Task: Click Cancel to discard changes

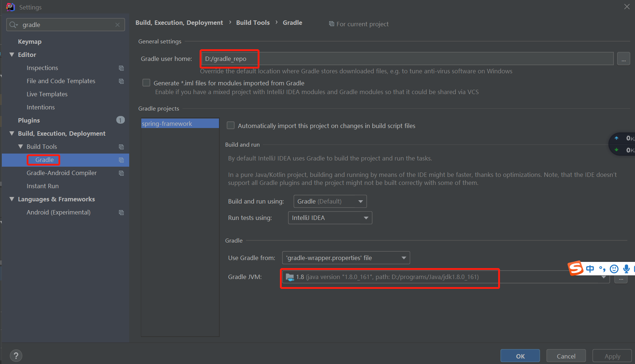Action: pyautogui.click(x=566, y=356)
